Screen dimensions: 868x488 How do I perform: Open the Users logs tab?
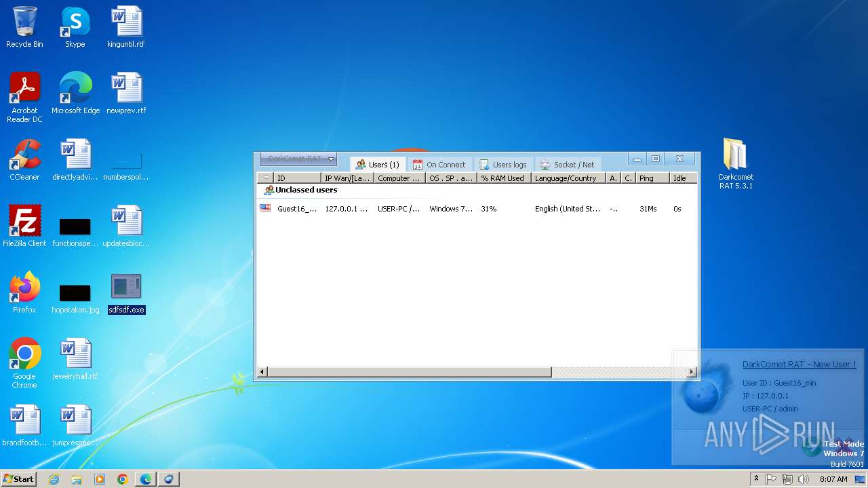click(502, 165)
